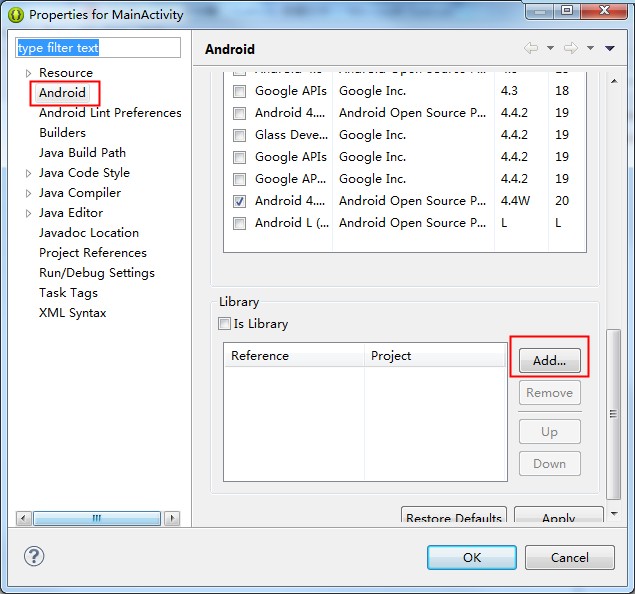Select the Resource tree item
Screen dimensions: 635x594
tap(66, 73)
